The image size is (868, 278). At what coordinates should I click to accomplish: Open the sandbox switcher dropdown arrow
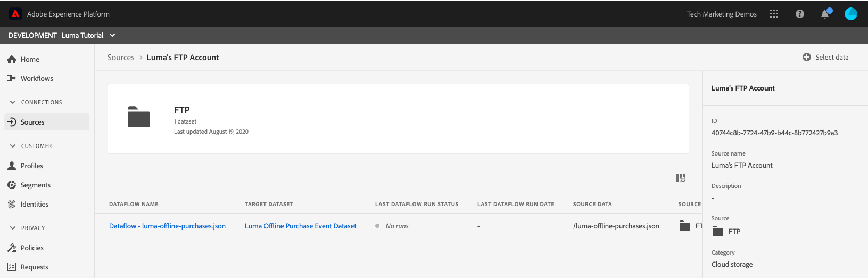[x=112, y=35]
